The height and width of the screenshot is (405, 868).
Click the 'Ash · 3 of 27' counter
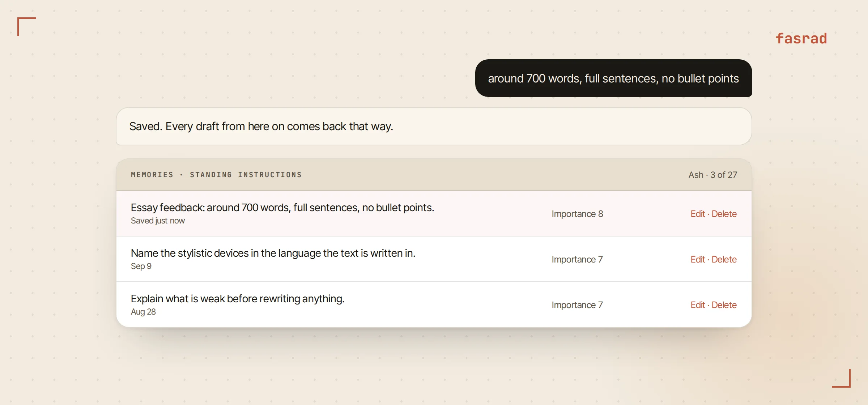pyautogui.click(x=712, y=175)
